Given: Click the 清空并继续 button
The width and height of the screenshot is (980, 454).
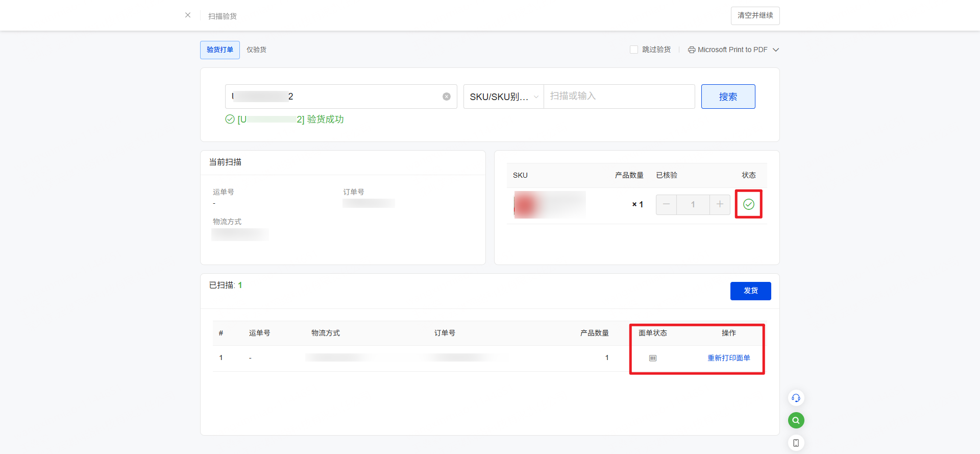Looking at the screenshot, I should tap(755, 15).
